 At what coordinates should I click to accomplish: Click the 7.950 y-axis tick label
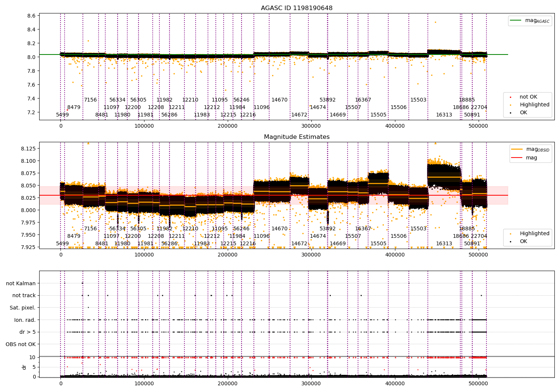[x=28, y=235]
